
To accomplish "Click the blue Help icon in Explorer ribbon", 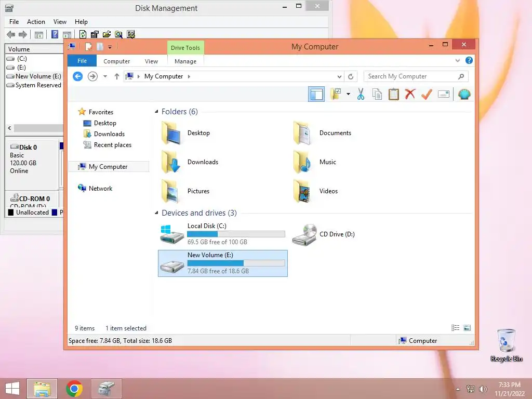I will coord(469,60).
